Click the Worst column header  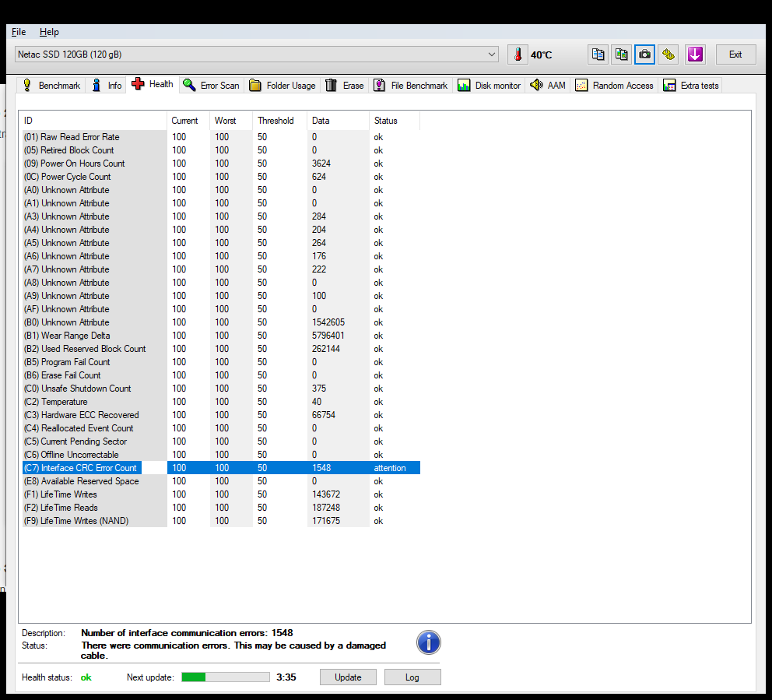click(231, 121)
